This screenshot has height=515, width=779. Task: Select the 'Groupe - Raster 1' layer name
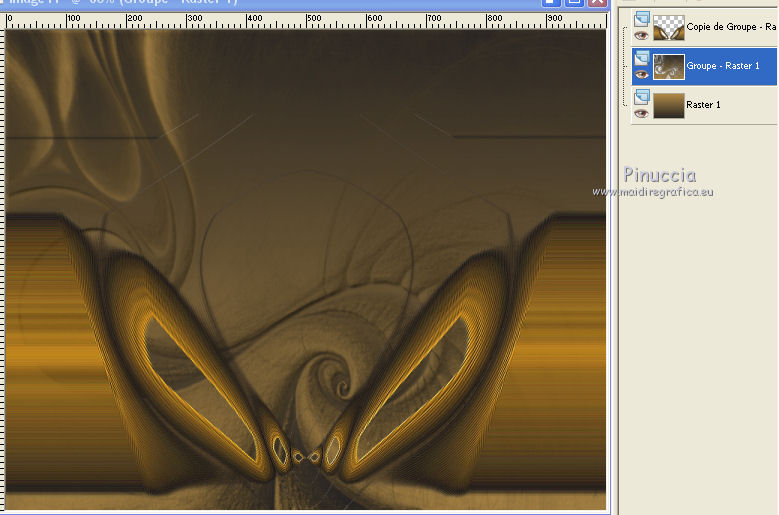(x=723, y=66)
